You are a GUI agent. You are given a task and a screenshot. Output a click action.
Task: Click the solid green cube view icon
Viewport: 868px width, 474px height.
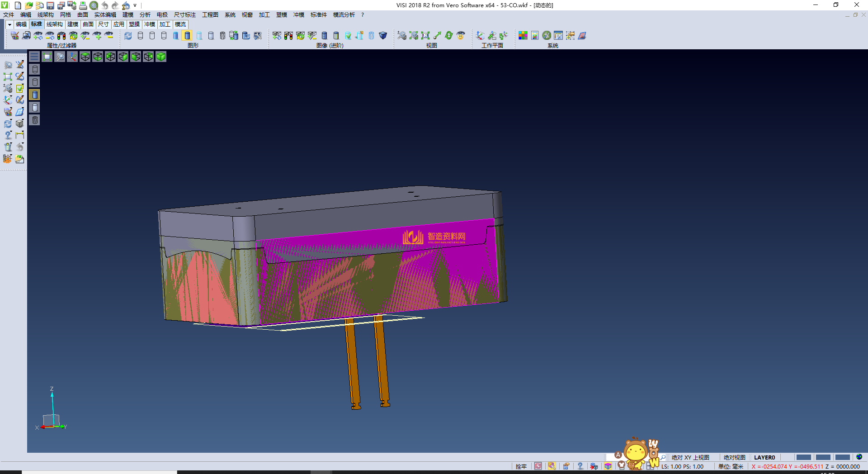[161, 57]
